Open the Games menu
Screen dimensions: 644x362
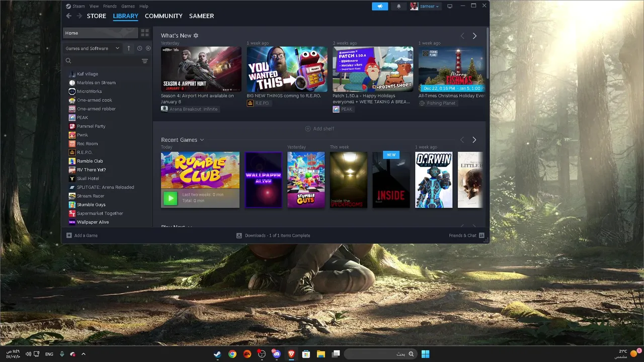point(128,7)
